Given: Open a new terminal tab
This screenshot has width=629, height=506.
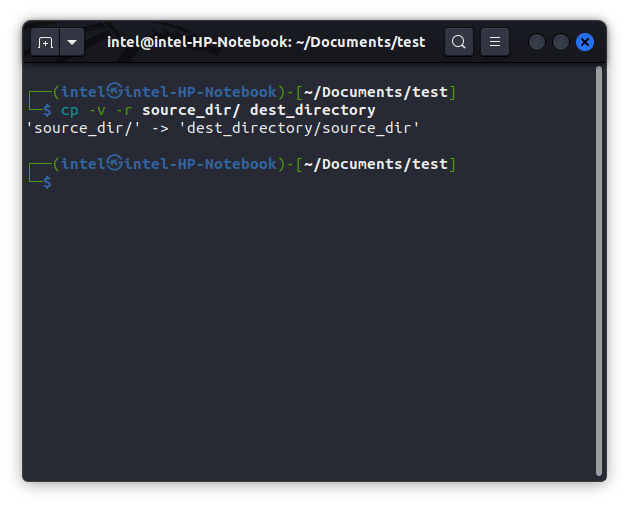Looking at the screenshot, I should pos(45,42).
